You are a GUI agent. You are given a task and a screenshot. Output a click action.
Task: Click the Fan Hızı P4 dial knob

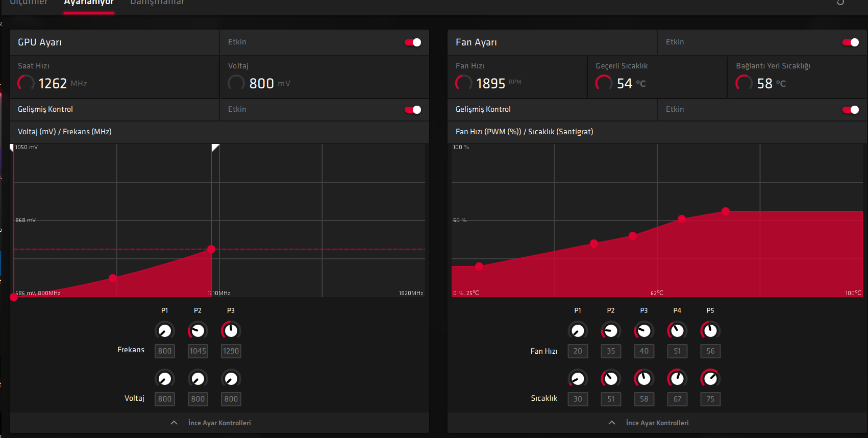click(x=677, y=331)
